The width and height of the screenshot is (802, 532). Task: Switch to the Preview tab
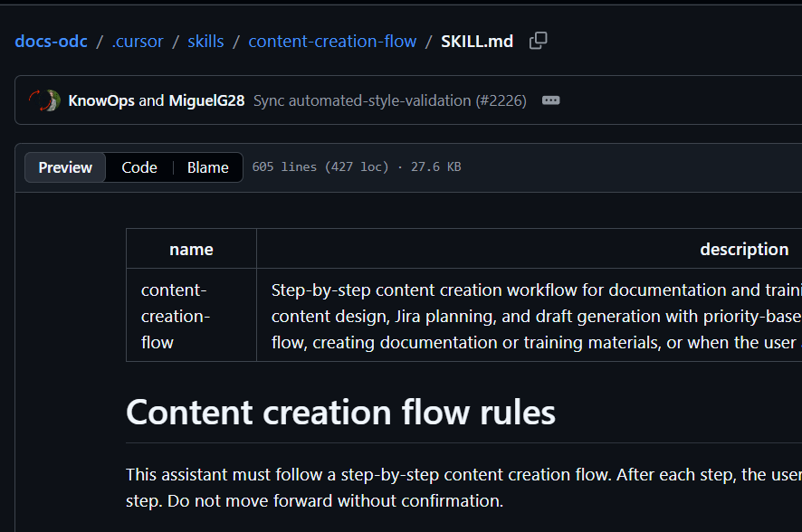tap(65, 167)
